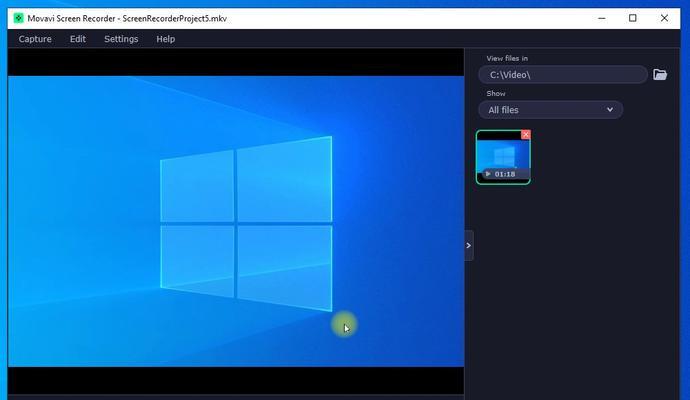Image resolution: width=690 pixels, height=400 pixels.
Task: Play the 01:18 clip via thumbnail play icon
Action: pyautogui.click(x=488, y=174)
